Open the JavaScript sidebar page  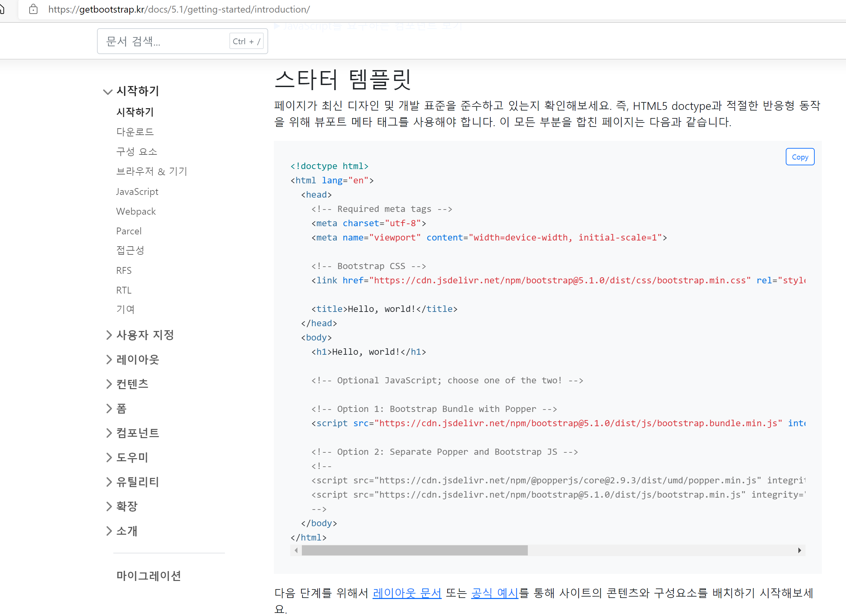click(137, 192)
